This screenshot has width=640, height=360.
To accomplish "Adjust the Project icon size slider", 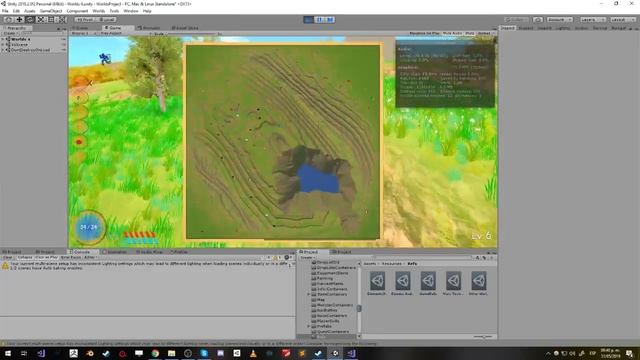I will (484, 337).
